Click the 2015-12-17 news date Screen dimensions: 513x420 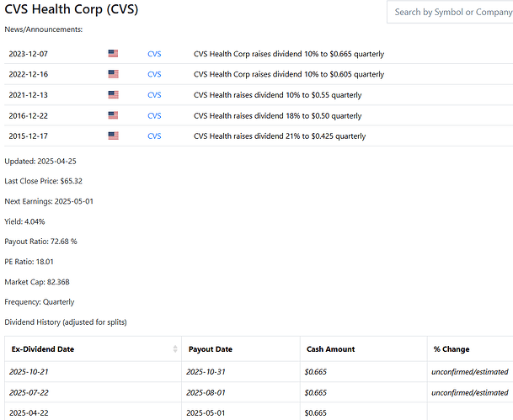pyautogui.click(x=28, y=136)
